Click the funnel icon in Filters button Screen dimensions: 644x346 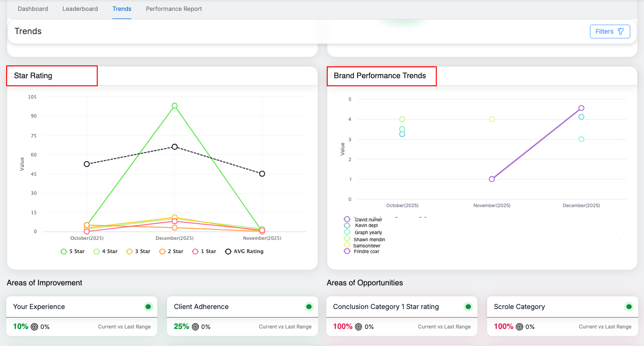(x=620, y=31)
